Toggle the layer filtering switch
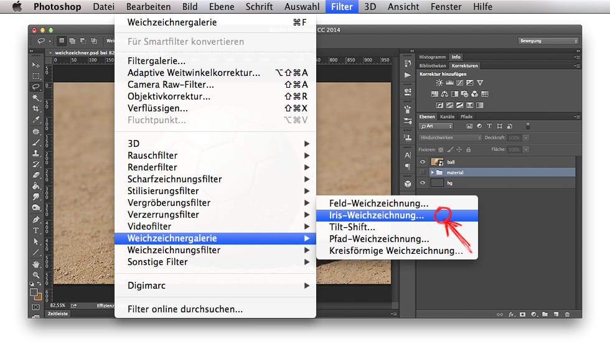This screenshot has width=610, height=364. (x=528, y=126)
